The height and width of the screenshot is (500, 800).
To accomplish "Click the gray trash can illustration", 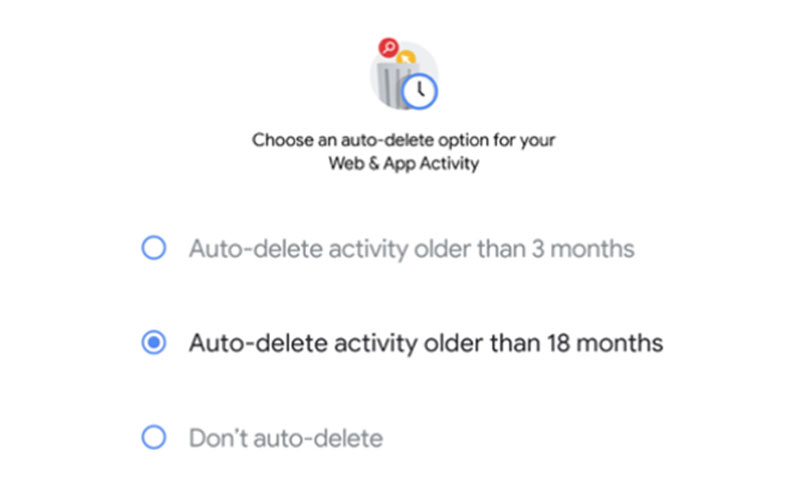I will [x=395, y=84].
